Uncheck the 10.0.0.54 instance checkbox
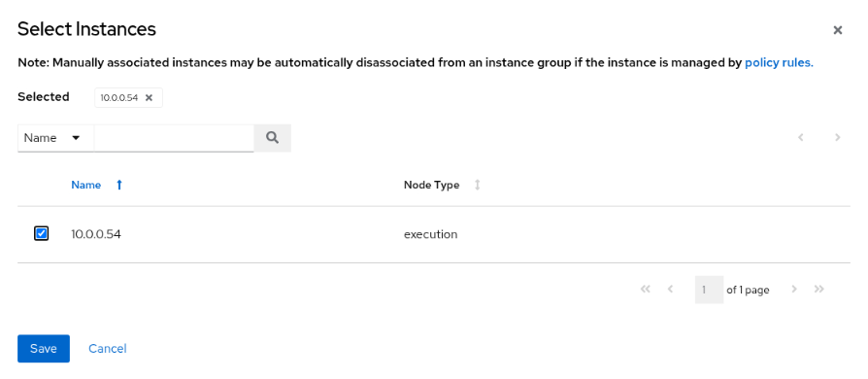 41,234
